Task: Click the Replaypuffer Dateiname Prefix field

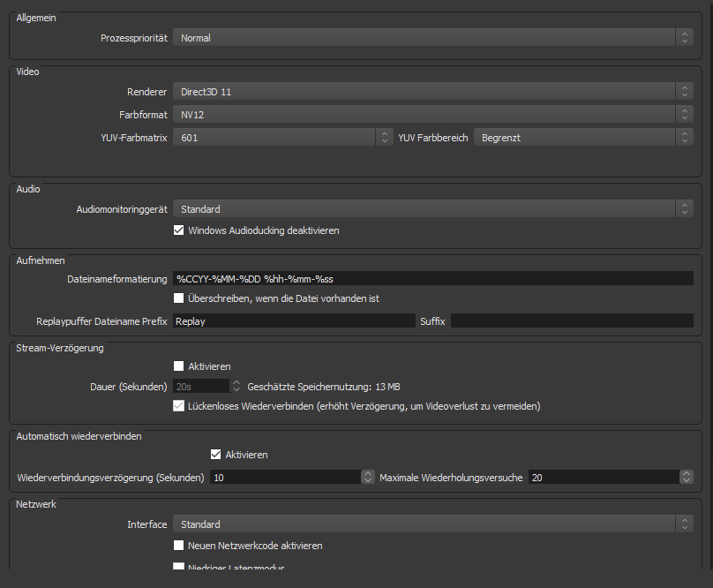Action: (x=293, y=321)
